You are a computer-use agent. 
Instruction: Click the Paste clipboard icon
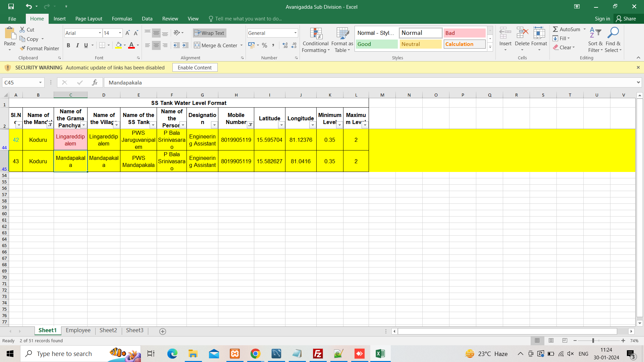10,34
